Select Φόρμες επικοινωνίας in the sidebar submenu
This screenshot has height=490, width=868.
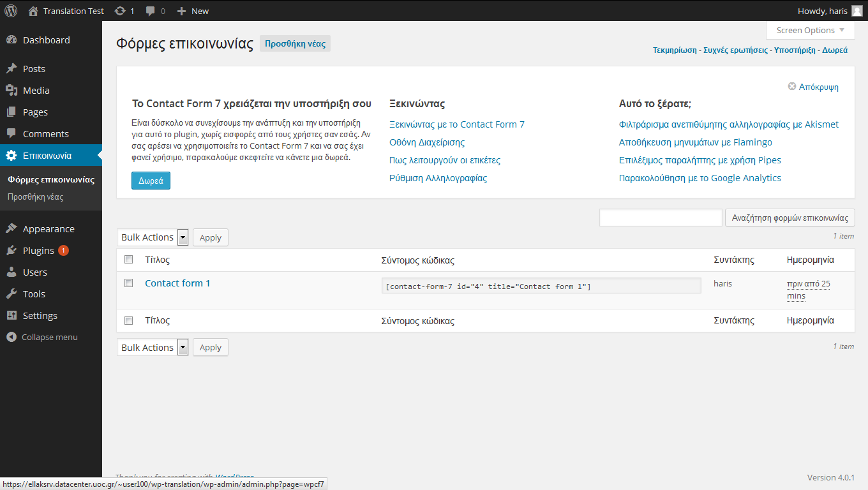51,179
